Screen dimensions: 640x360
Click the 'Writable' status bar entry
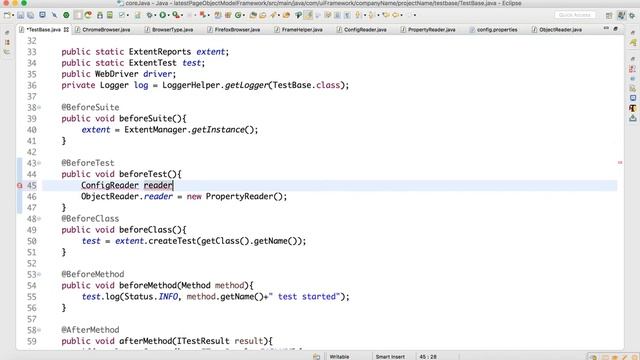point(339,357)
